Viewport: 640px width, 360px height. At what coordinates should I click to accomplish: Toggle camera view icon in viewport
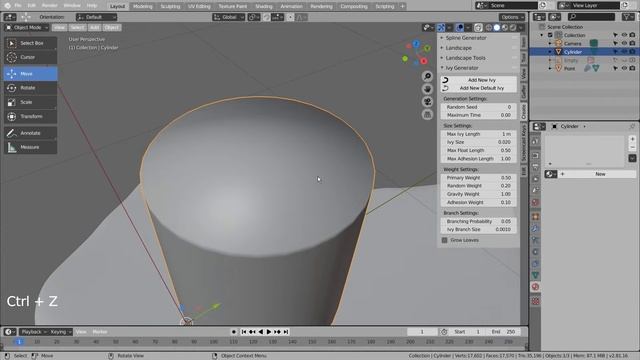coord(427,102)
